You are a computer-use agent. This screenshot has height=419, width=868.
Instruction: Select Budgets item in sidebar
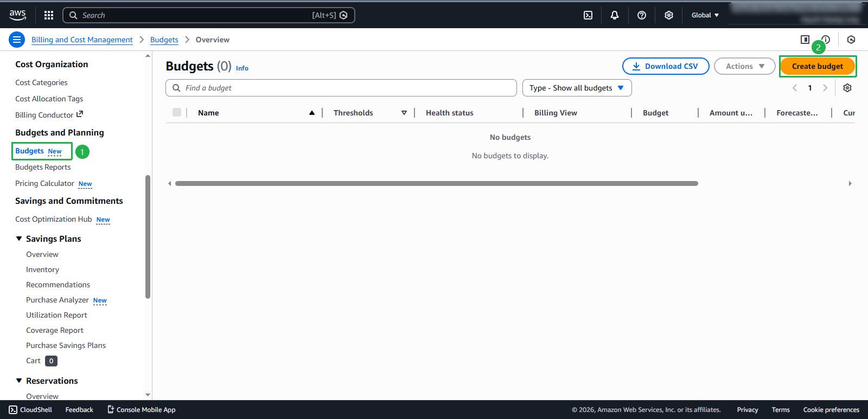point(29,151)
